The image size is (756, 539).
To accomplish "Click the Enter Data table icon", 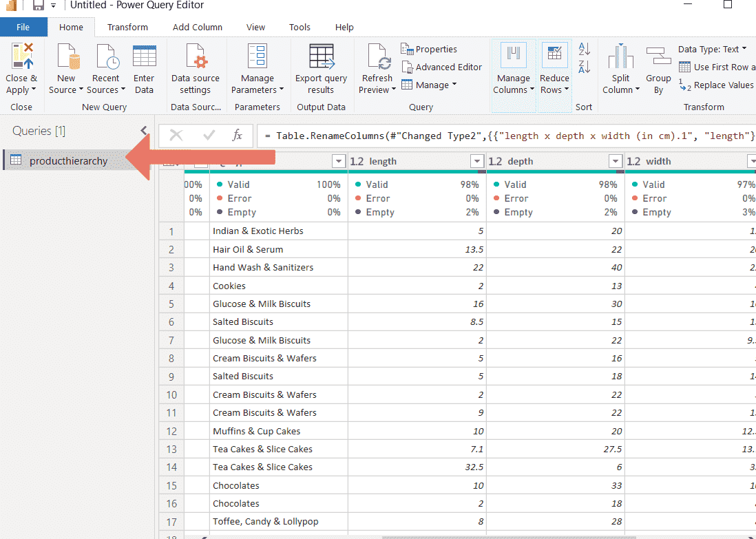I will 144,56.
